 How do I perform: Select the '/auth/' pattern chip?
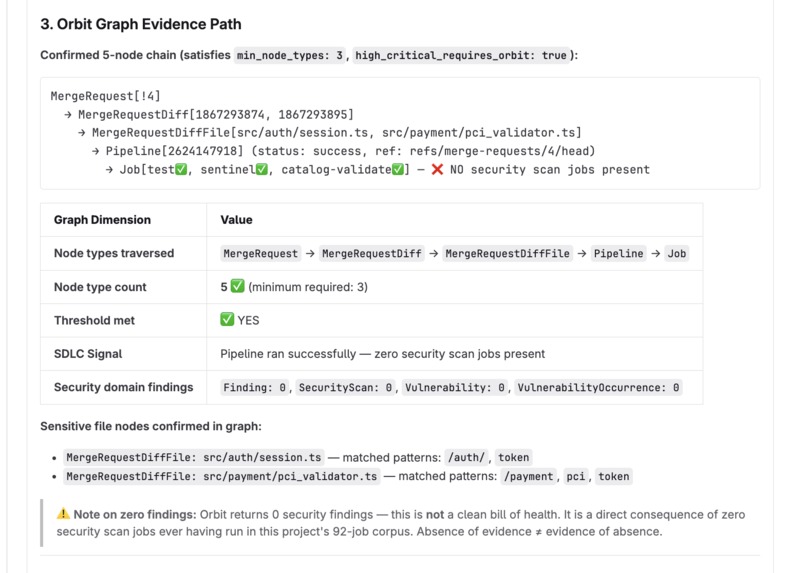pos(466,457)
